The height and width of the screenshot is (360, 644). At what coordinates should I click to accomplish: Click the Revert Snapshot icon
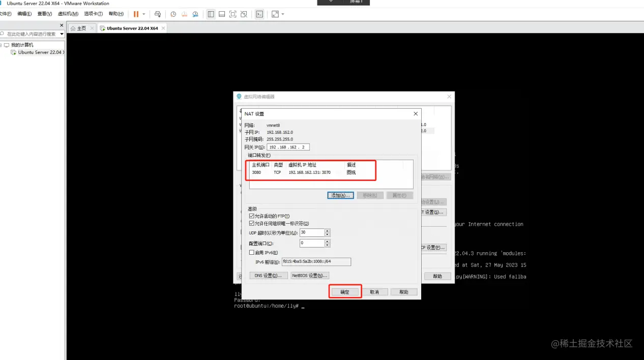[x=184, y=14]
